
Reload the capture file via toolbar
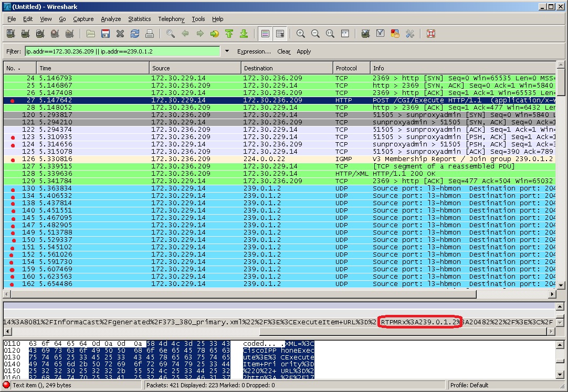point(135,34)
